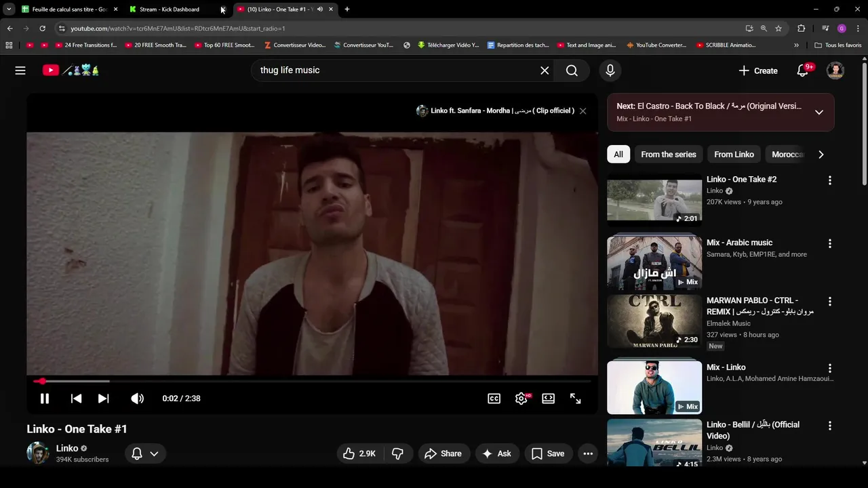Open the apps grid in bookmarks bar
The width and height of the screenshot is (868, 488).
click(9, 45)
